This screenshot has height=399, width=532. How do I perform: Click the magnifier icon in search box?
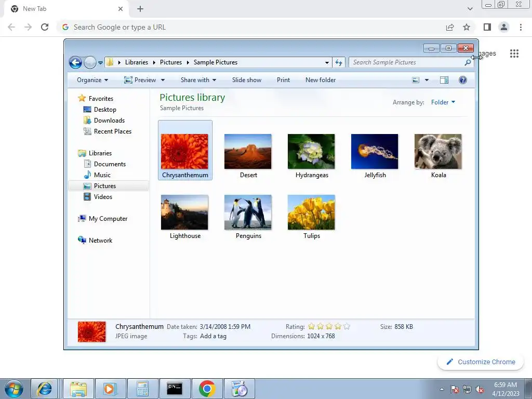pyautogui.click(x=468, y=62)
